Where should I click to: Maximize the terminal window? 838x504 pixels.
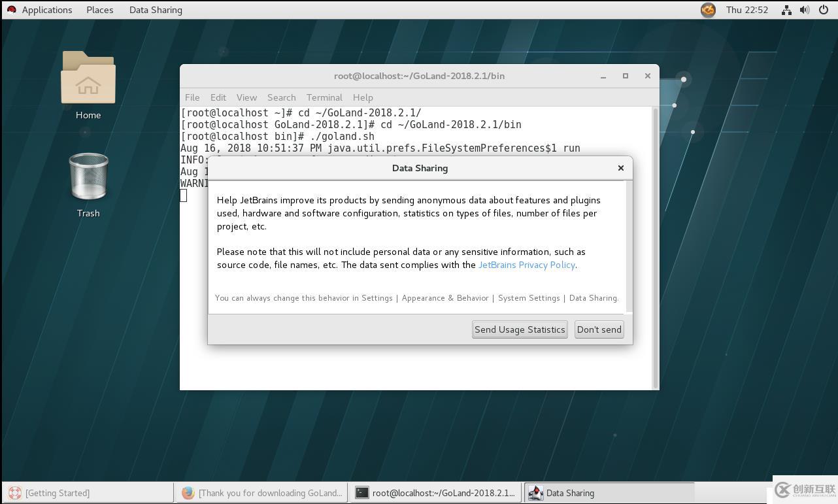626,76
